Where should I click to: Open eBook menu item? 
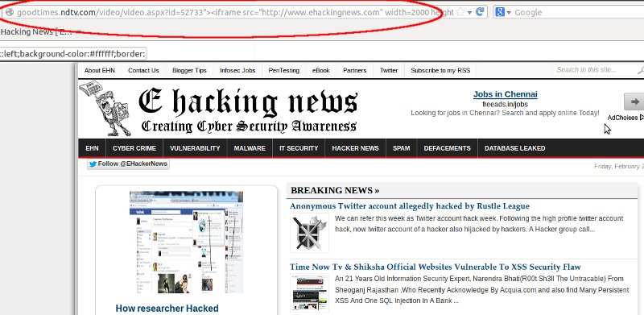320,70
